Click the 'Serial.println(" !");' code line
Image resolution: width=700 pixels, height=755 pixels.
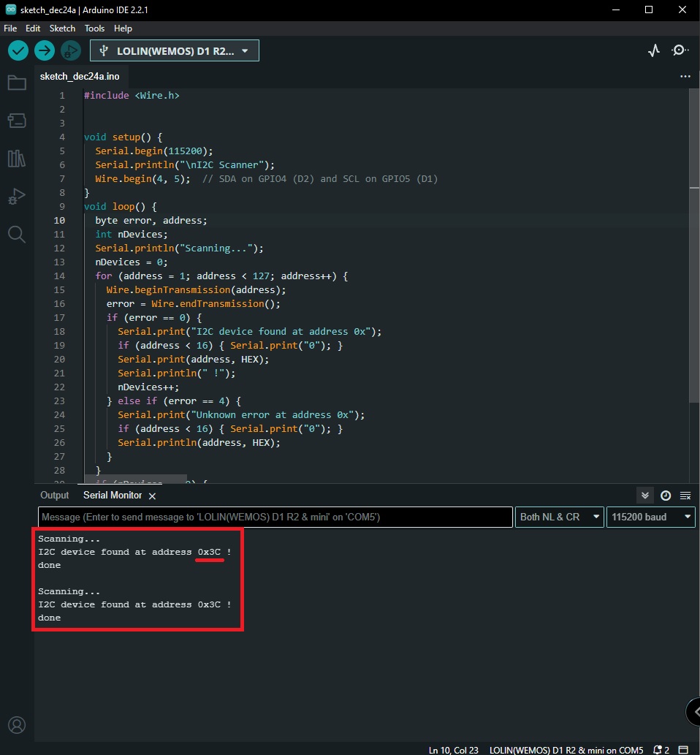[x=177, y=373]
